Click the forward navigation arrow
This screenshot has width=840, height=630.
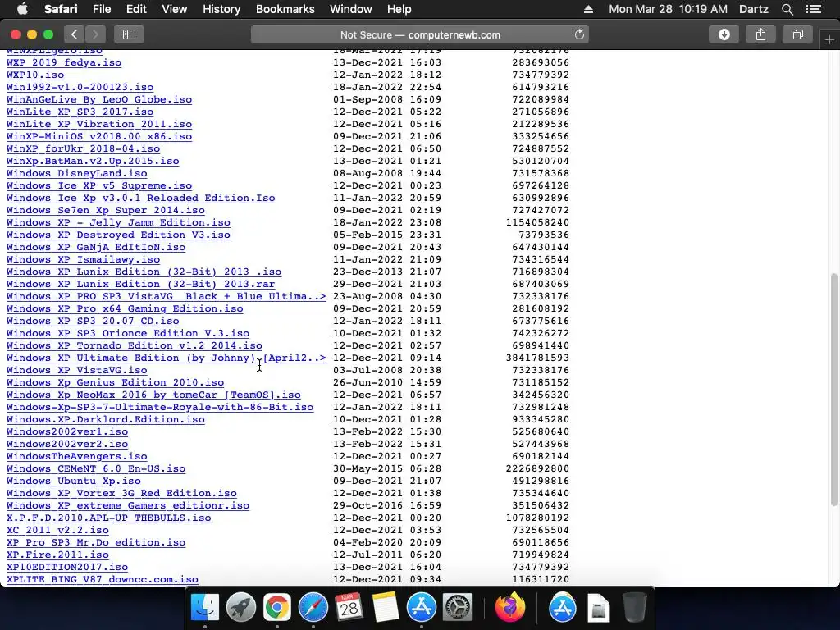pos(95,34)
